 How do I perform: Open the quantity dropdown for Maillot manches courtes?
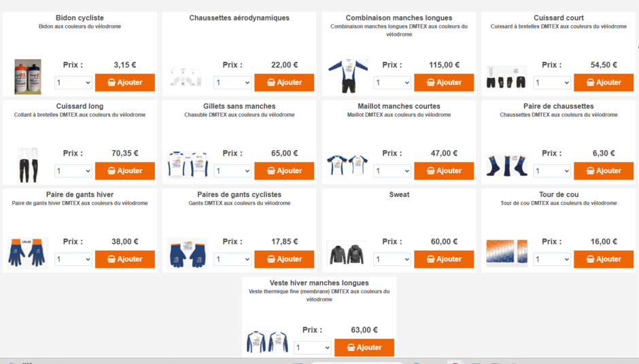(x=392, y=171)
